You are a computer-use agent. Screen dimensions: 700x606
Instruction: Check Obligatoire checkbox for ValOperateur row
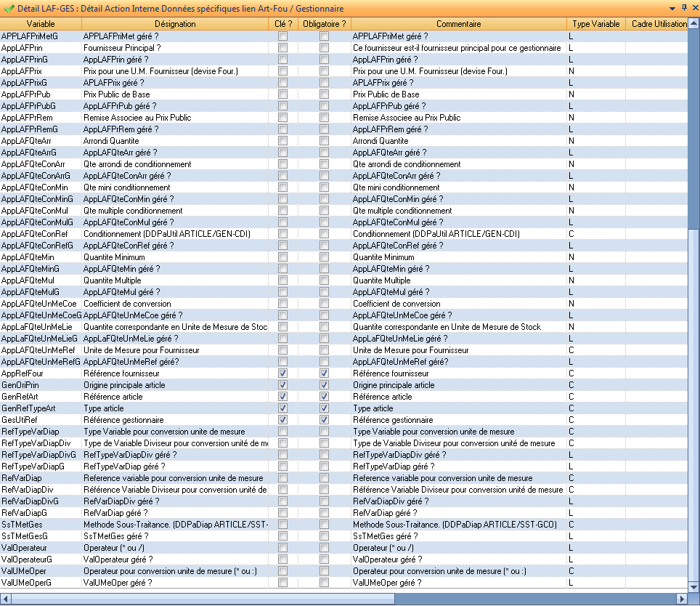point(324,548)
